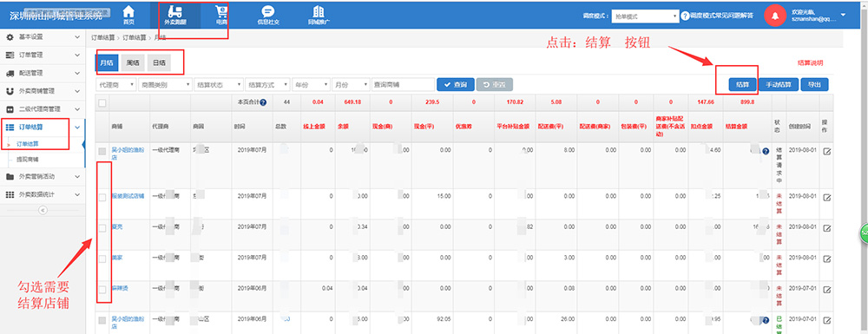Tick the select-all checkbox in table header
The width and height of the screenshot is (868, 334).
point(102,102)
